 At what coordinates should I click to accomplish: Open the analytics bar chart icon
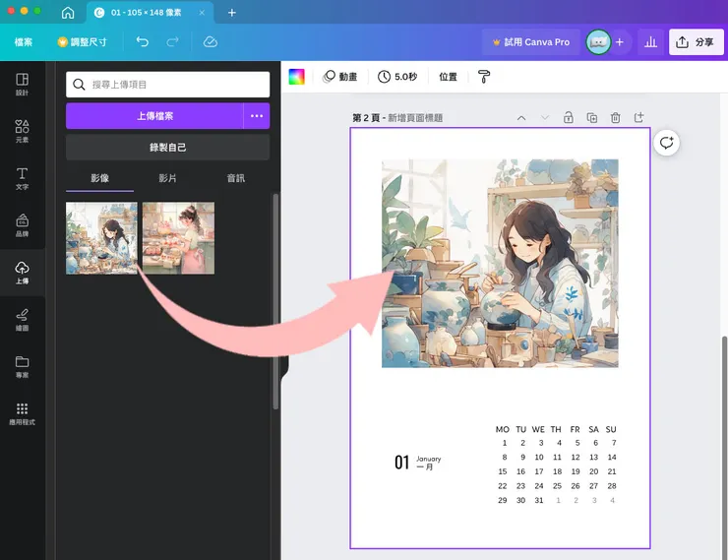pos(650,42)
